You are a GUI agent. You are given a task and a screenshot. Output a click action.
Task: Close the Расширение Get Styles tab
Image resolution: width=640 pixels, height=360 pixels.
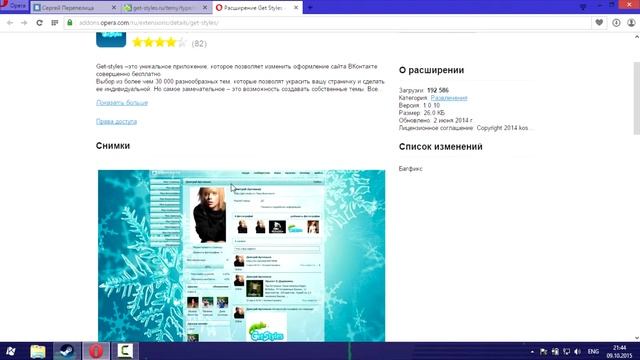coord(296,7)
